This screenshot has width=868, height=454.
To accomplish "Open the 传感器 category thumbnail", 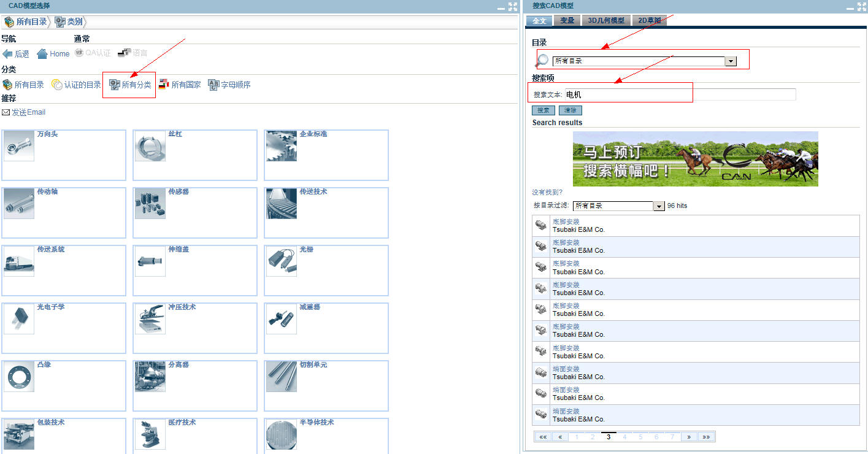I will pyautogui.click(x=150, y=204).
